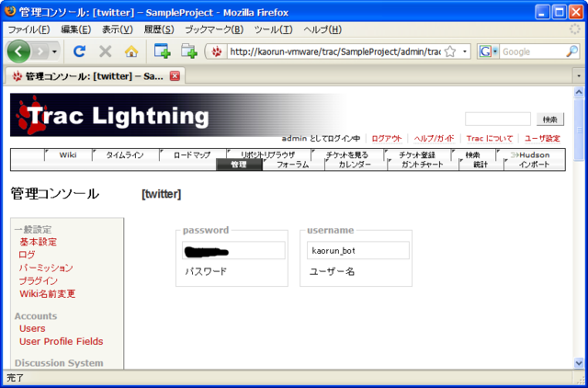The height and width of the screenshot is (388, 588).
Task: Open the Google search engine selector
Action: click(x=488, y=51)
